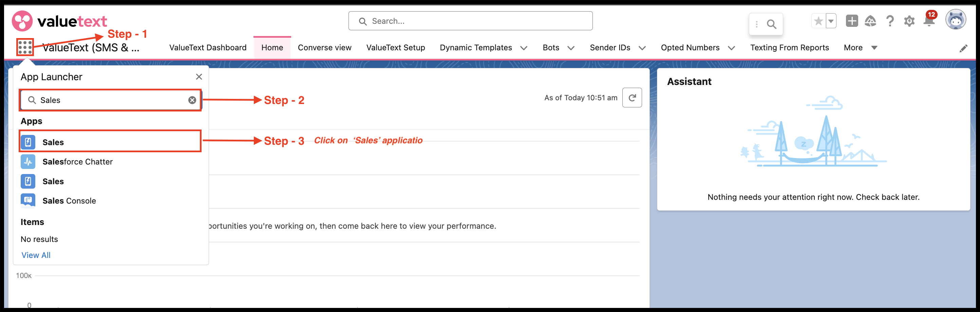980x312 pixels.
Task: Open the Bots tab
Action: tap(551, 48)
